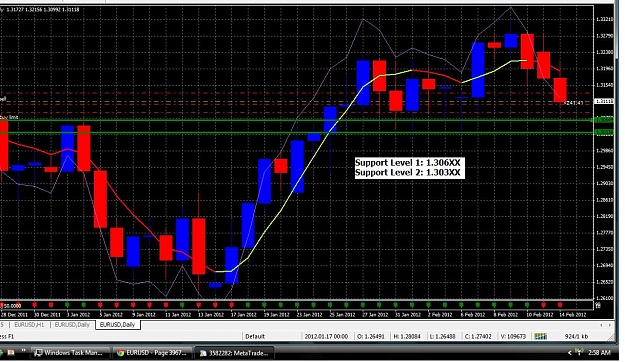Click the 1.26100 price scale label
Screen dimensions: 625x362
(x=604, y=298)
